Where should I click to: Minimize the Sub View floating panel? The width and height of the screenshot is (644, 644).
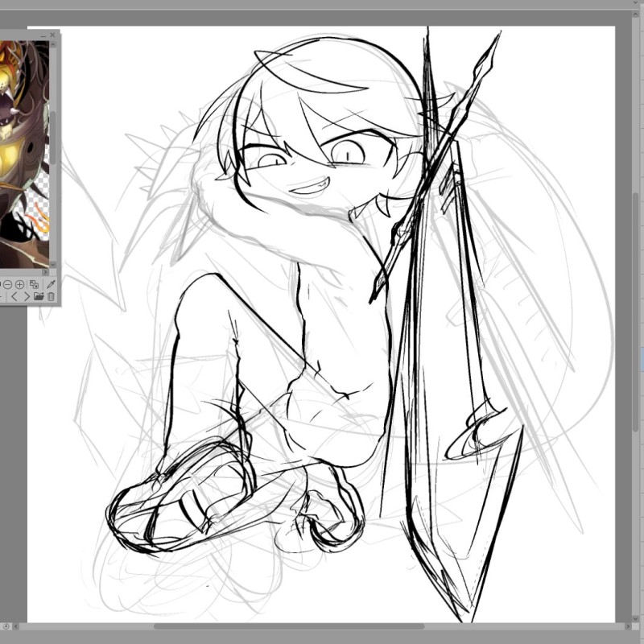(x=43, y=35)
